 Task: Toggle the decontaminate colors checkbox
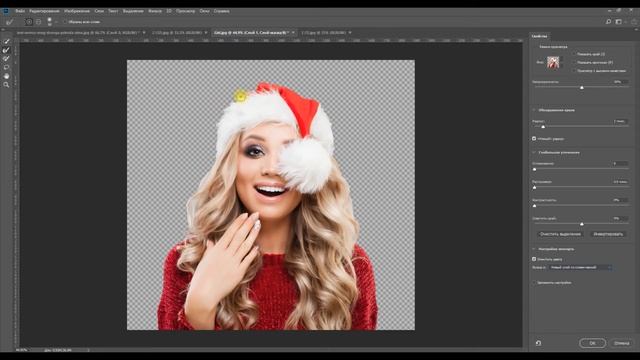tap(534, 259)
